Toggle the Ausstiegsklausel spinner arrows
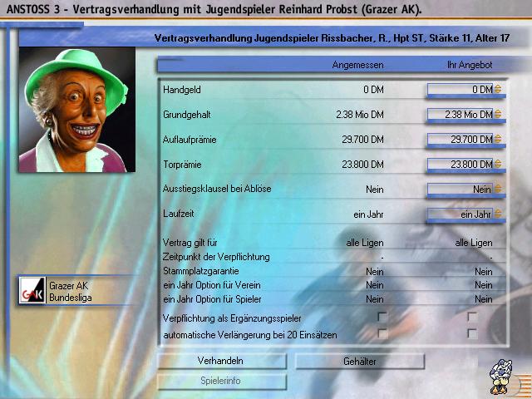The height and width of the screenshot is (399, 532). point(498,189)
